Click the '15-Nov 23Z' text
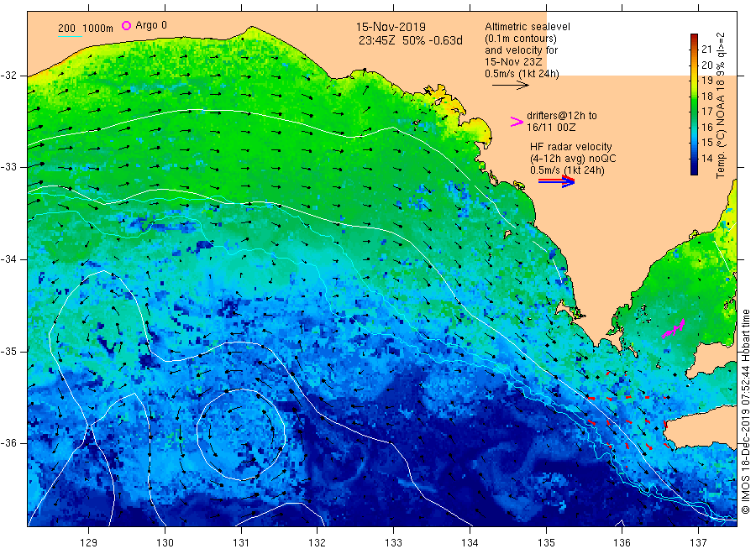 (513, 62)
